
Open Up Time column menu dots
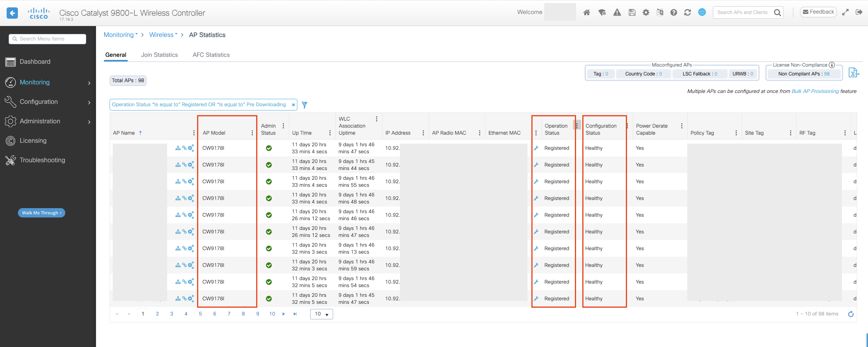[330, 133]
